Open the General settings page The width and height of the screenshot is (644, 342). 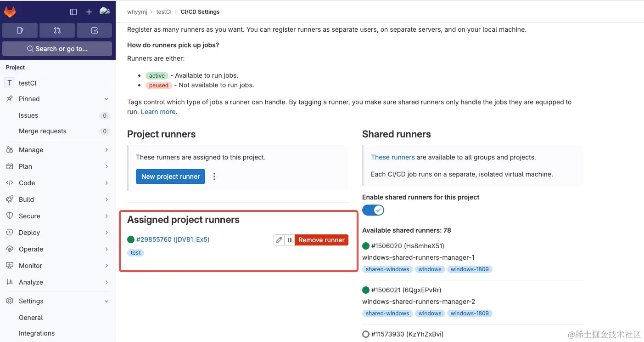[x=31, y=317]
